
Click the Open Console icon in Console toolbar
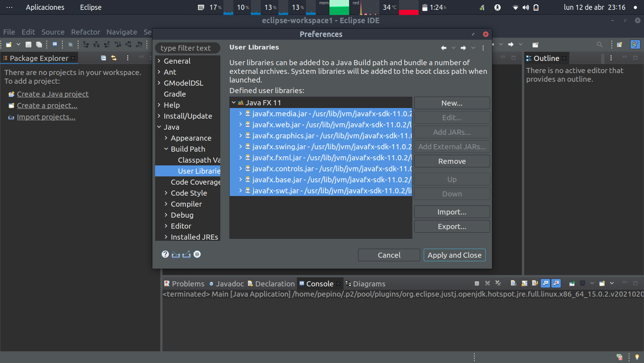coord(602,283)
